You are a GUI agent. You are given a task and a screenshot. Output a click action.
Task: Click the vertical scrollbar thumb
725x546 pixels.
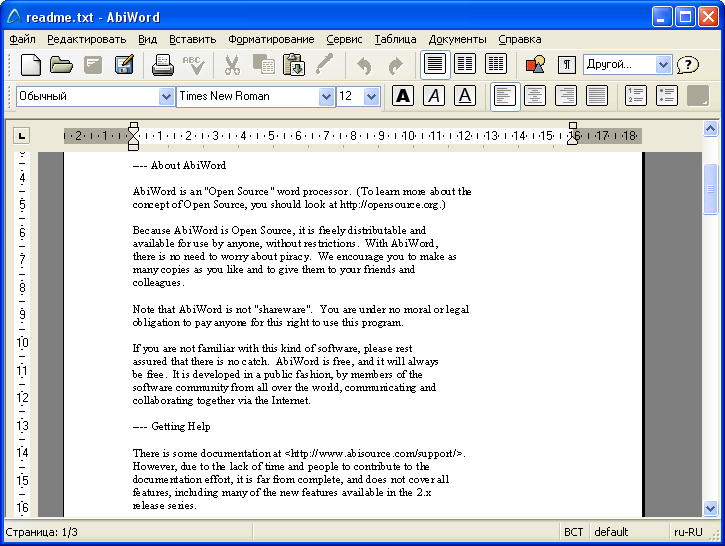coord(710,189)
